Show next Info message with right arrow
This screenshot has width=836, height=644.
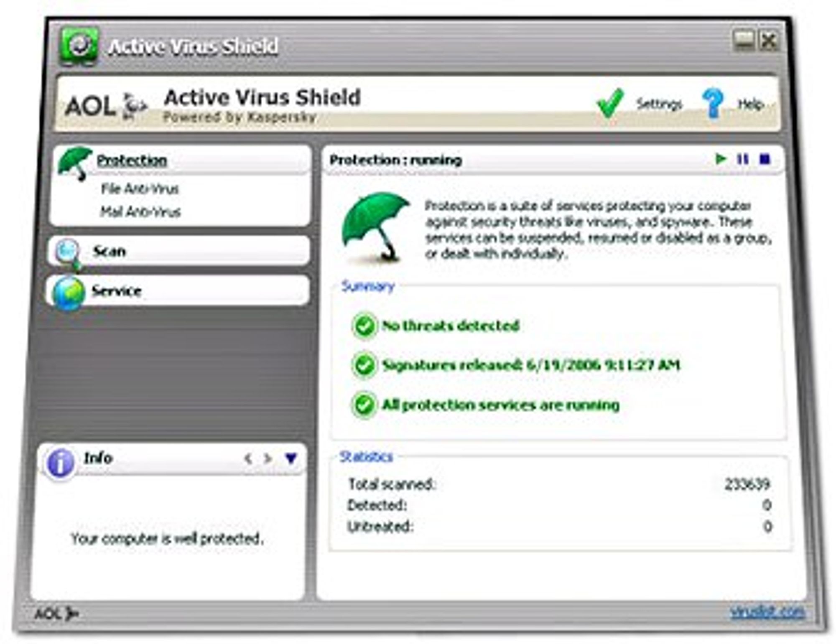pyautogui.click(x=268, y=459)
